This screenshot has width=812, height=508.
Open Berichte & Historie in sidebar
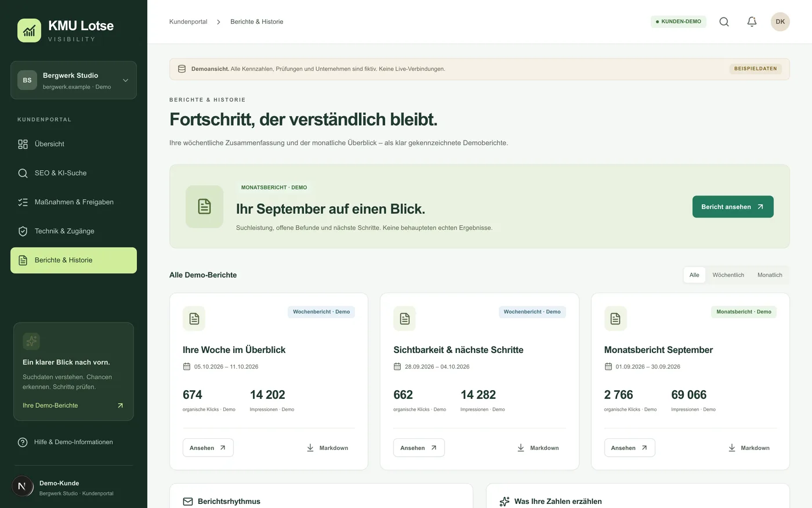click(74, 260)
